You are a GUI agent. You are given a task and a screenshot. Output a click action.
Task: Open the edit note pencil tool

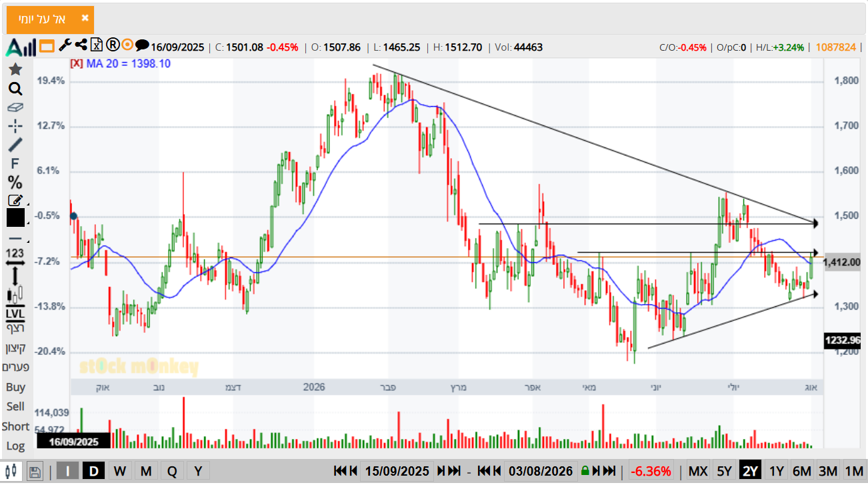pyautogui.click(x=15, y=199)
